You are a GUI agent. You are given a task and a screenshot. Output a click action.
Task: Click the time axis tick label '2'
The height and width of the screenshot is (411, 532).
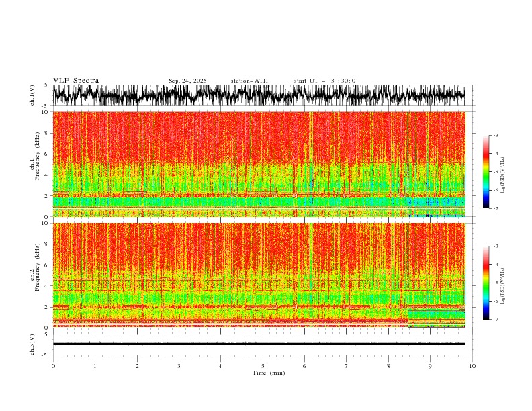click(x=137, y=366)
